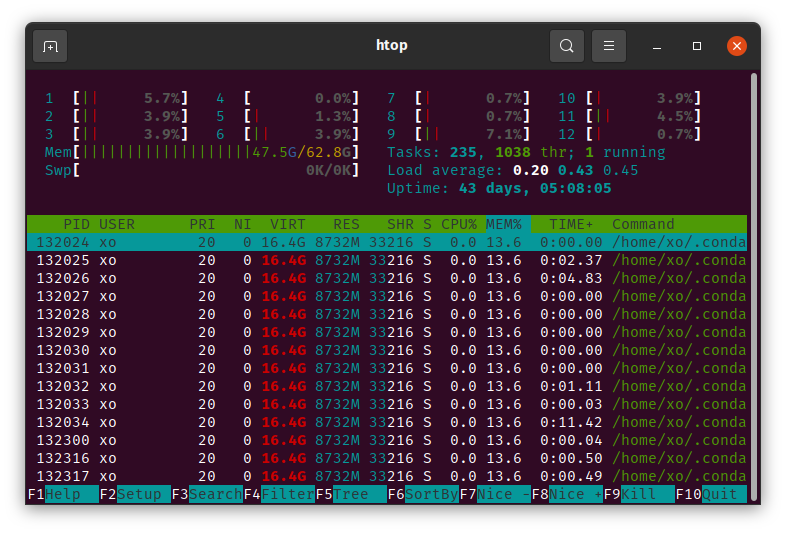Select process row with PID 132317
This screenshot has height=533, width=786.
[387, 476]
